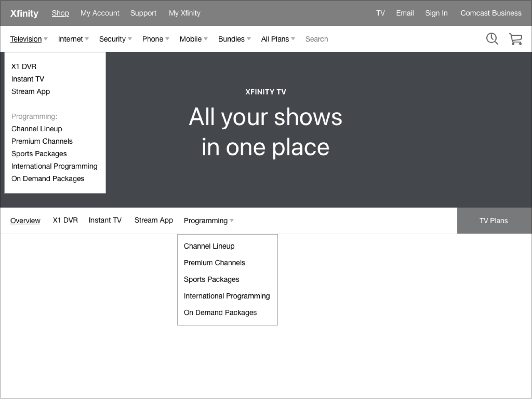The height and width of the screenshot is (399, 532).
Task: Switch to the Overview tab
Action: pyautogui.click(x=25, y=221)
